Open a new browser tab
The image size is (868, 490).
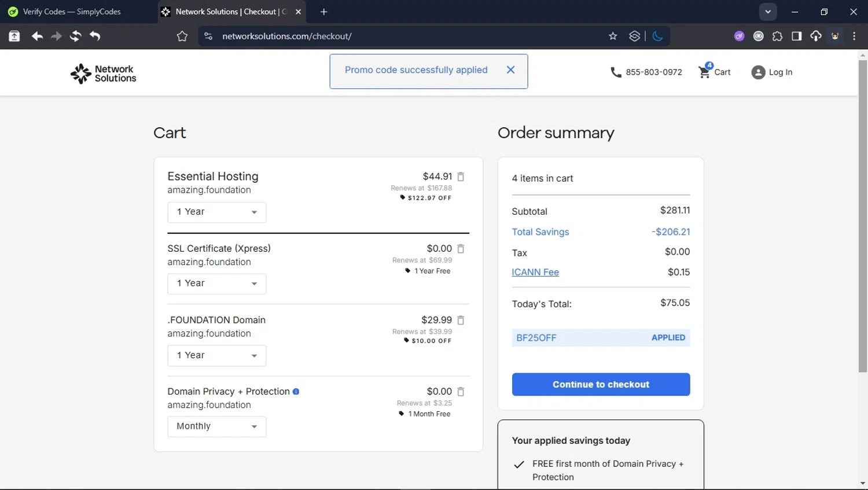[323, 12]
